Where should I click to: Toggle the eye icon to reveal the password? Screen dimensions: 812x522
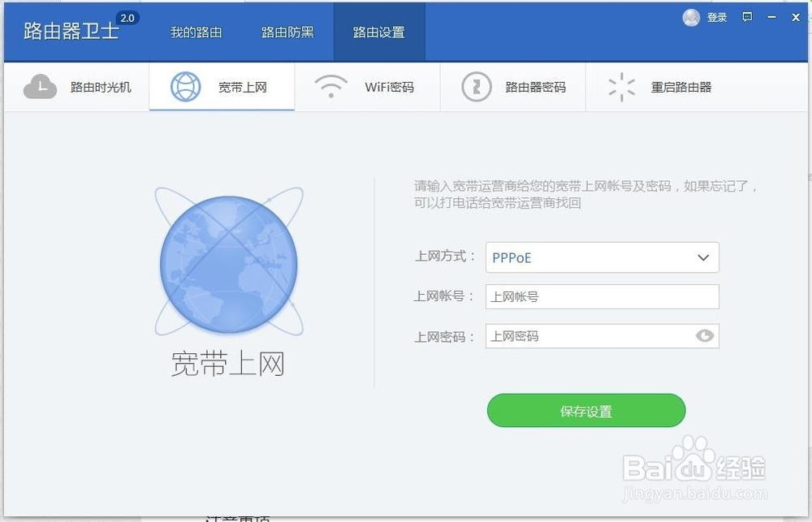click(705, 335)
